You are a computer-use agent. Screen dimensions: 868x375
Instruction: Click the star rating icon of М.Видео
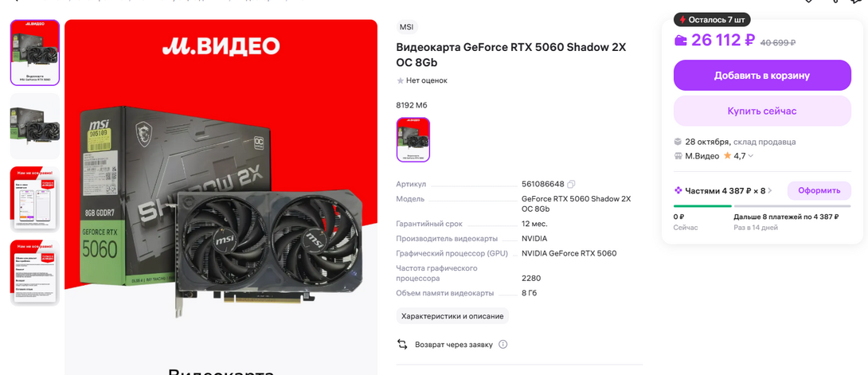727,156
